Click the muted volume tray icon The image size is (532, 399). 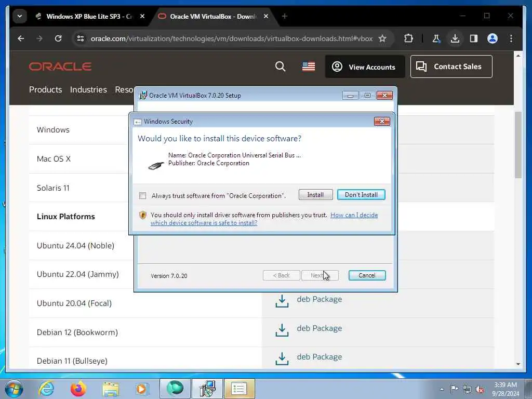pyautogui.click(x=480, y=389)
